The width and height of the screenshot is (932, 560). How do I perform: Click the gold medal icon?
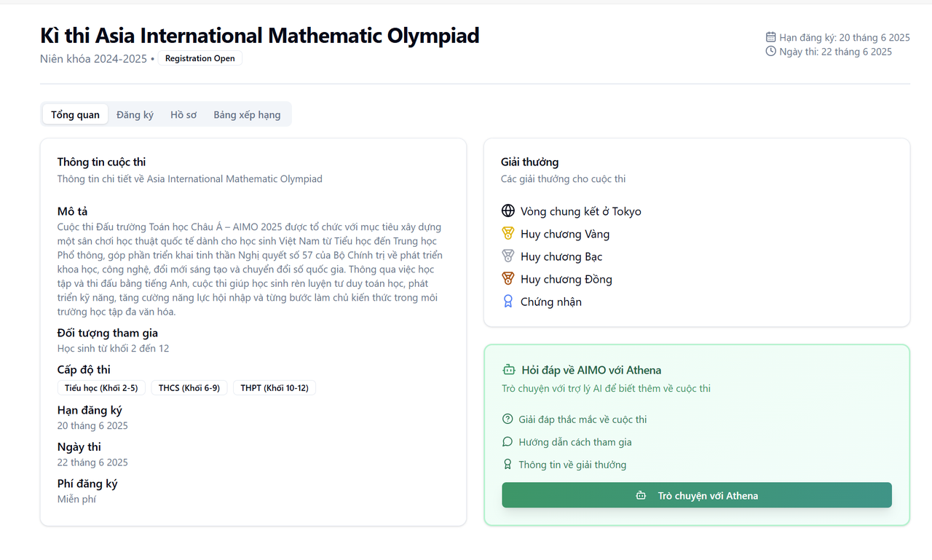coord(508,234)
